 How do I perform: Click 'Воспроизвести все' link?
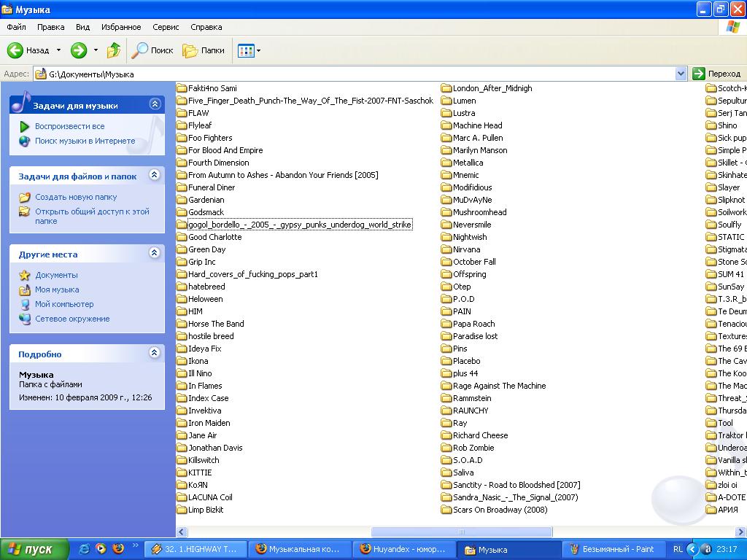coord(69,126)
